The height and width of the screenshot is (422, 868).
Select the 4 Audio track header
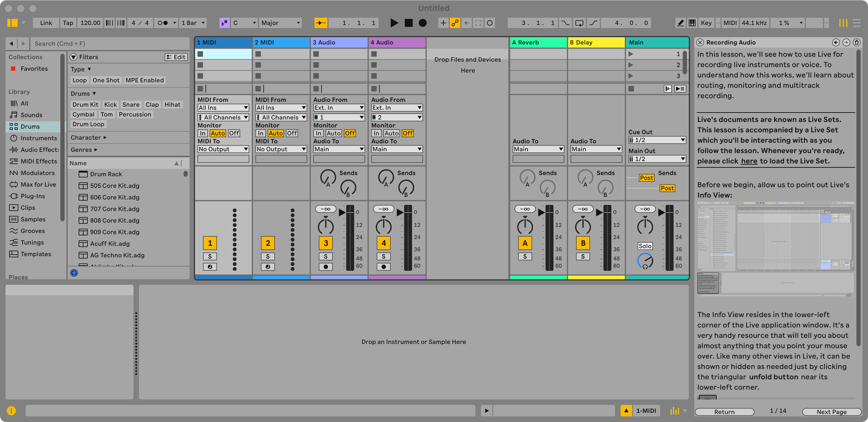point(397,42)
